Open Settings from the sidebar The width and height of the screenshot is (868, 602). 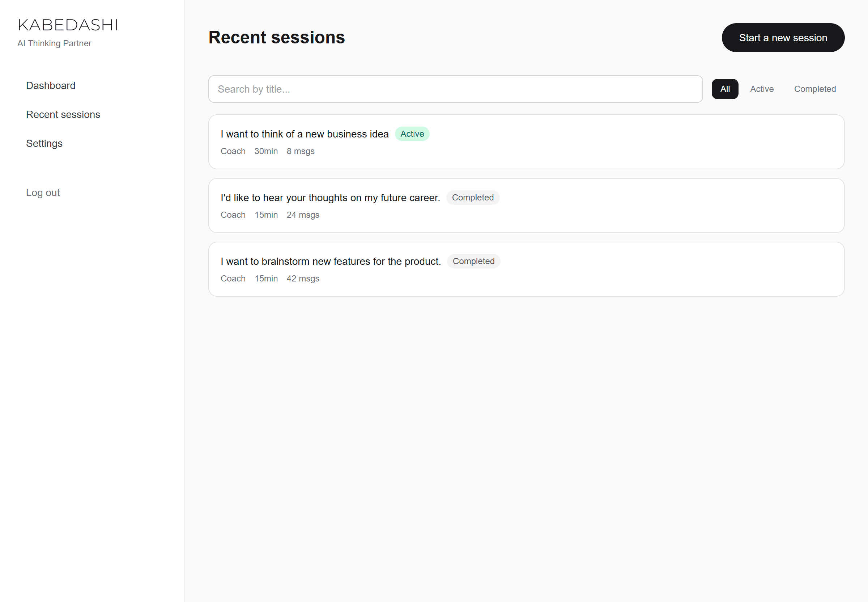44,143
